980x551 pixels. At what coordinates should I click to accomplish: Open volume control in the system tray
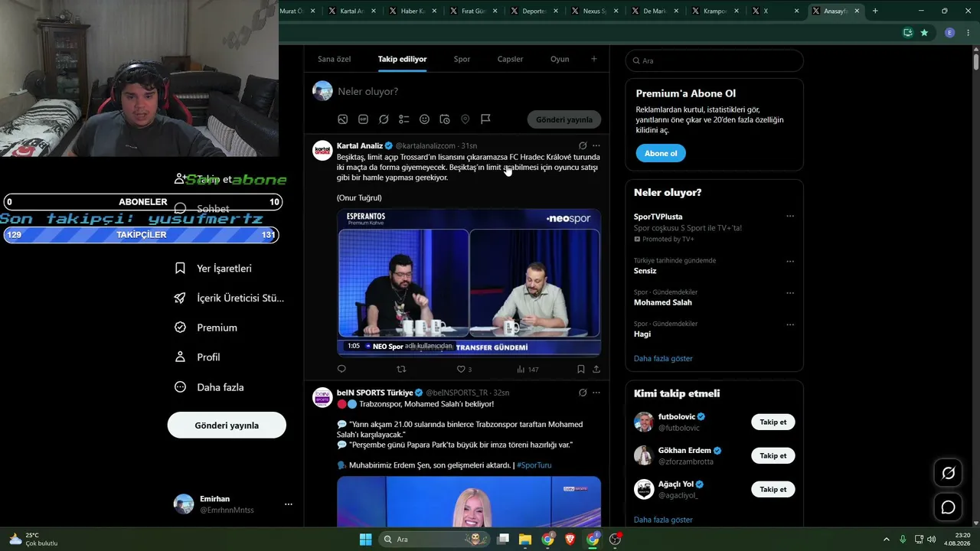[x=931, y=539]
